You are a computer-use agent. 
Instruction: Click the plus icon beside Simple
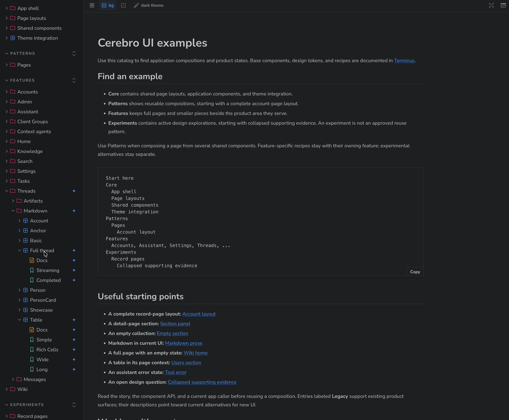74,340
